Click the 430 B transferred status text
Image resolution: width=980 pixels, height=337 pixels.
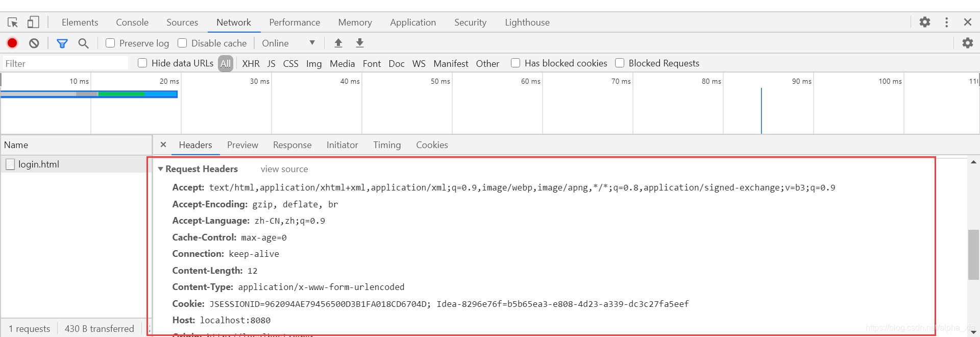point(99,328)
